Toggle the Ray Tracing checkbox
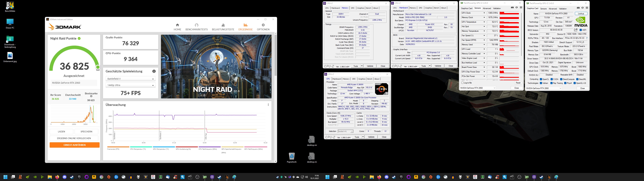The image size is (644, 181). (x=551, y=83)
